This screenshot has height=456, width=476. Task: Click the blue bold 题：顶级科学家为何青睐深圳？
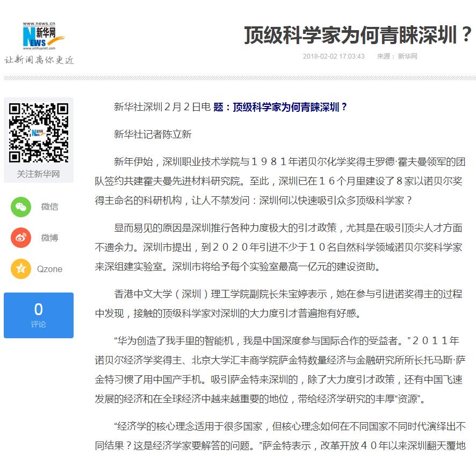point(280,107)
